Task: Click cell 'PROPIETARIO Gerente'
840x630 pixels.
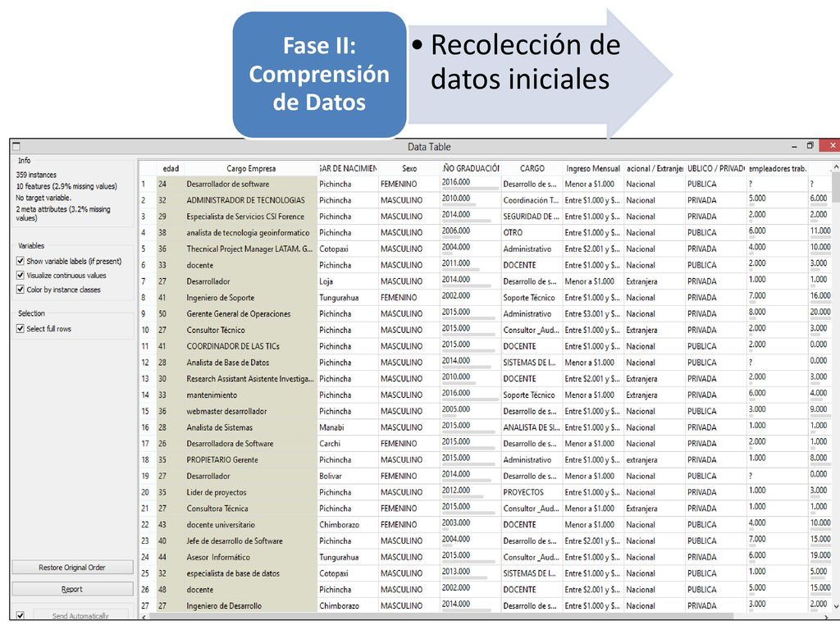Action: click(x=251, y=459)
